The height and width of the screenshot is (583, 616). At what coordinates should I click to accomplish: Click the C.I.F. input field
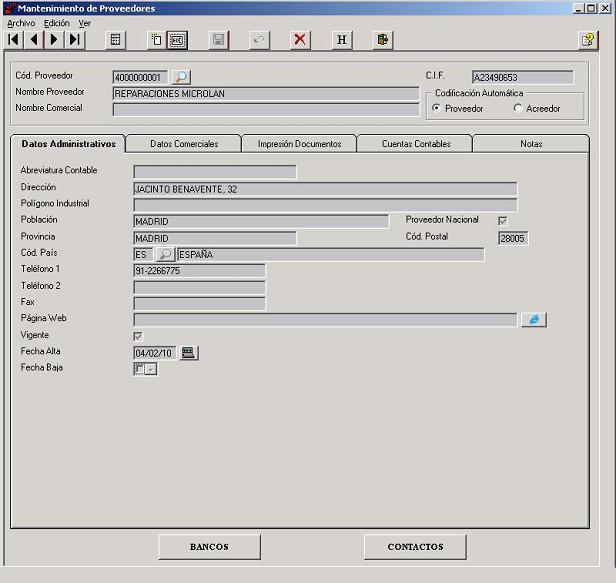click(x=523, y=77)
